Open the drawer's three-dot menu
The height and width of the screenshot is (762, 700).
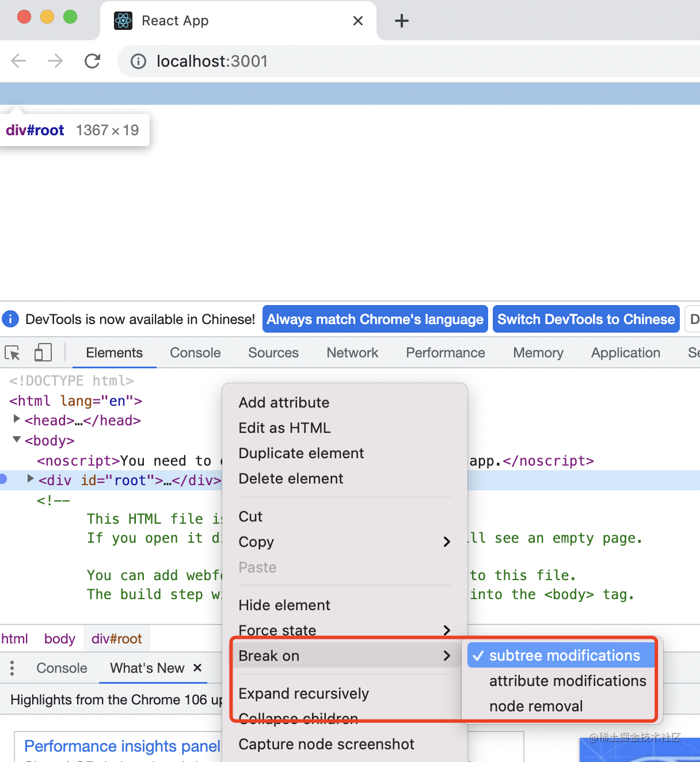12,668
